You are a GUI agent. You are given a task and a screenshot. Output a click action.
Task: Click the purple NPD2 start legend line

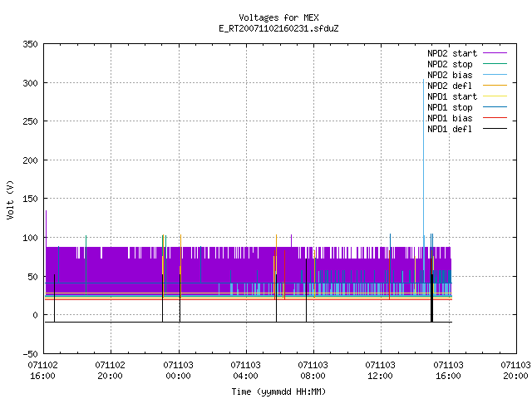point(495,53)
